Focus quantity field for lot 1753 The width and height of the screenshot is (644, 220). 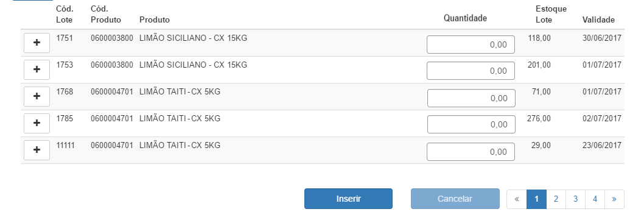(471, 71)
